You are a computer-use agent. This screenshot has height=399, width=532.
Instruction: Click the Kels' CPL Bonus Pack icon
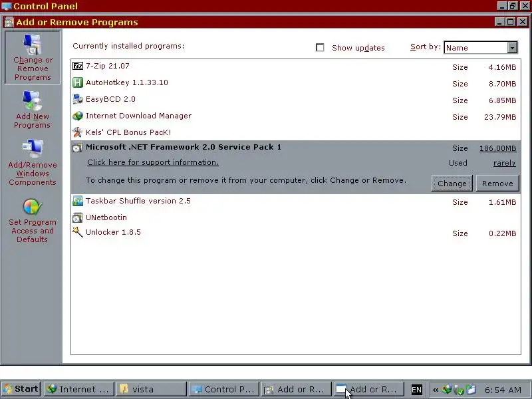pos(78,132)
